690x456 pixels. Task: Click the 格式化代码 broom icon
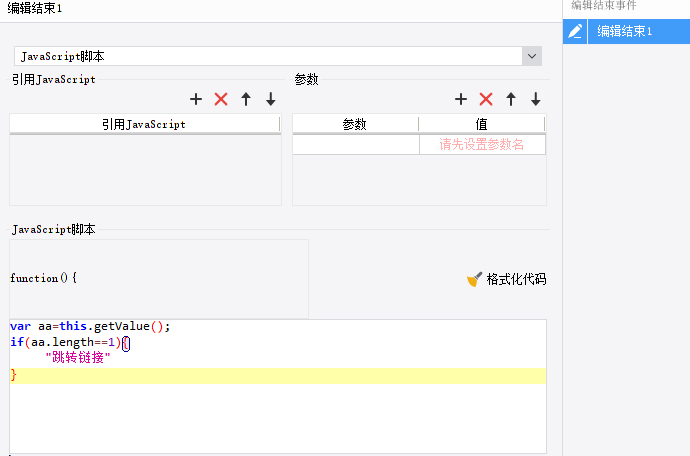click(474, 279)
